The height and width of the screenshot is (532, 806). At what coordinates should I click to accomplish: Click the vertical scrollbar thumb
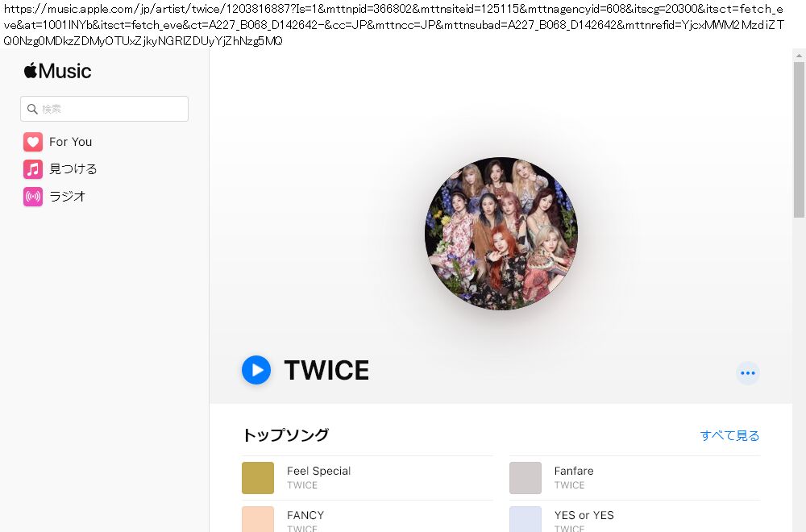799,137
